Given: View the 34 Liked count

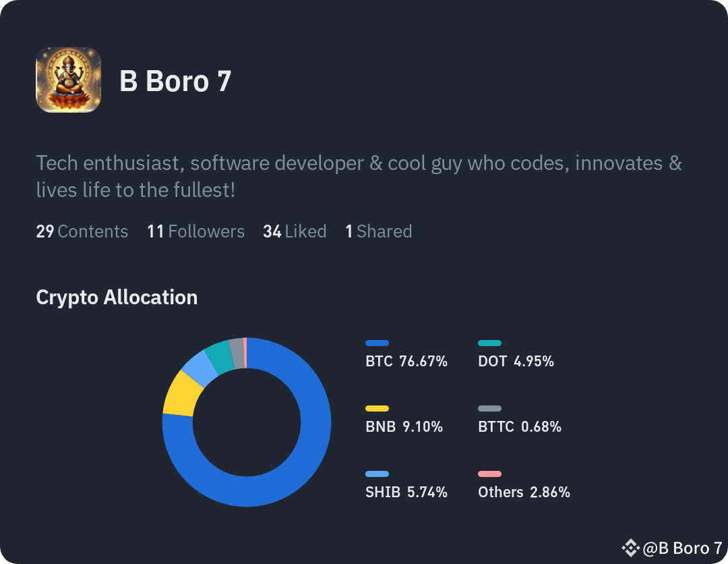Looking at the screenshot, I should coord(295,231).
